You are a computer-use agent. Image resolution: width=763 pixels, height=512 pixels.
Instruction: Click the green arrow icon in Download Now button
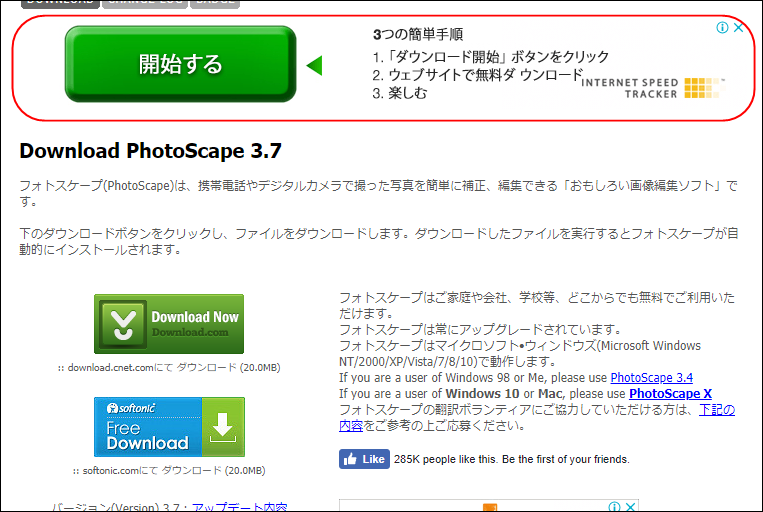pyautogui.click(x=123, y=324)
